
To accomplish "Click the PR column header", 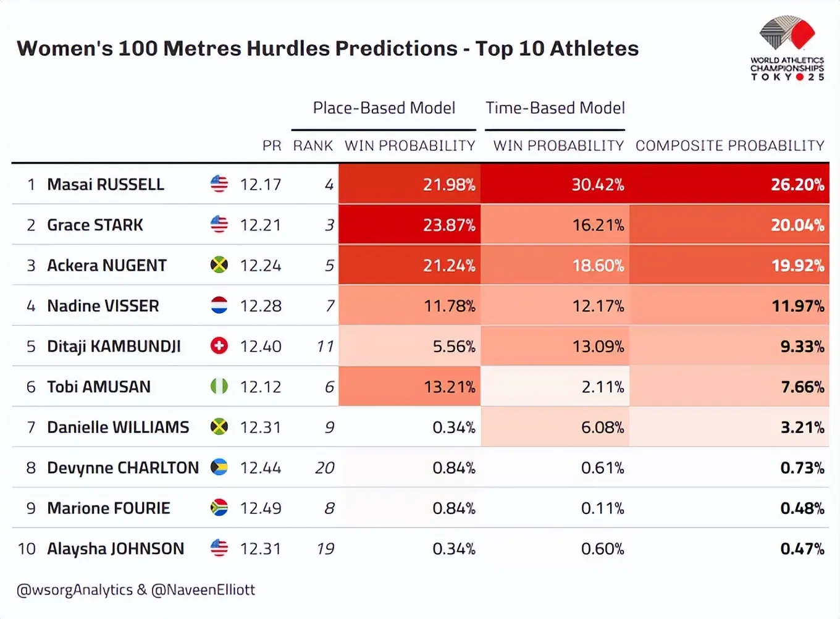I will coord(271,146).
